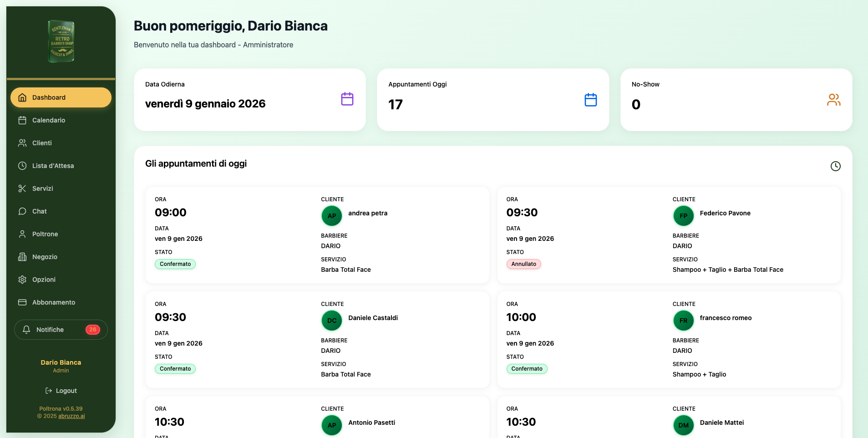Open the Calendario page from the sidebar
The image size is (868, 438).
(x=48, y=120)
